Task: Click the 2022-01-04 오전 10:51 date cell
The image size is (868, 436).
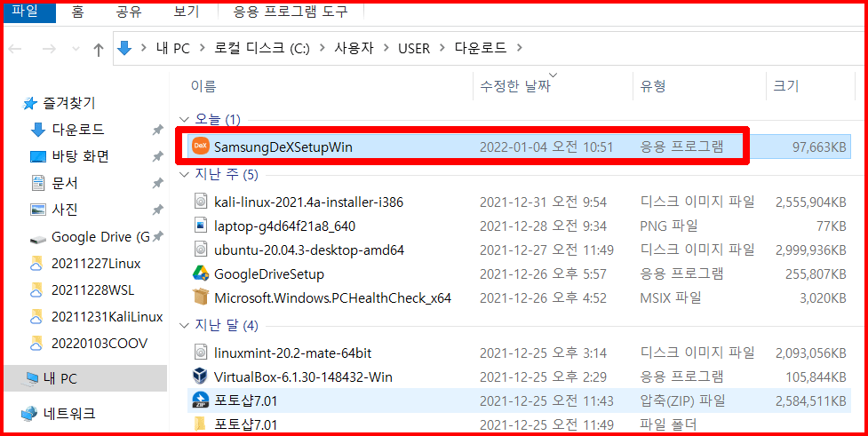Action: tap(545, 147)
